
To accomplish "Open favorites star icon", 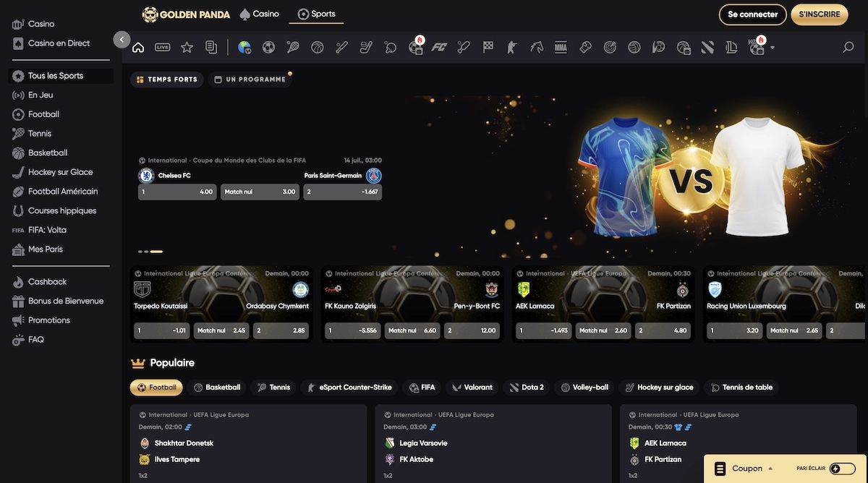I will tap(187, 48).
